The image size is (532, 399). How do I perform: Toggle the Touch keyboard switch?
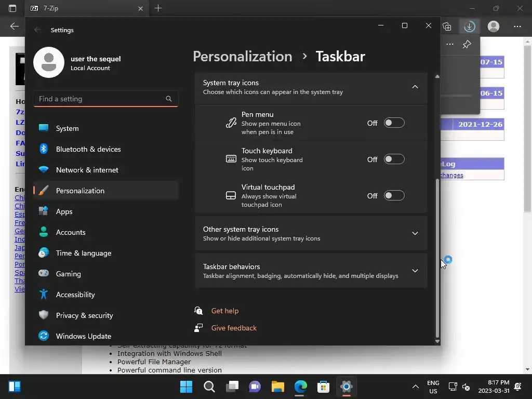coord(394,159)
